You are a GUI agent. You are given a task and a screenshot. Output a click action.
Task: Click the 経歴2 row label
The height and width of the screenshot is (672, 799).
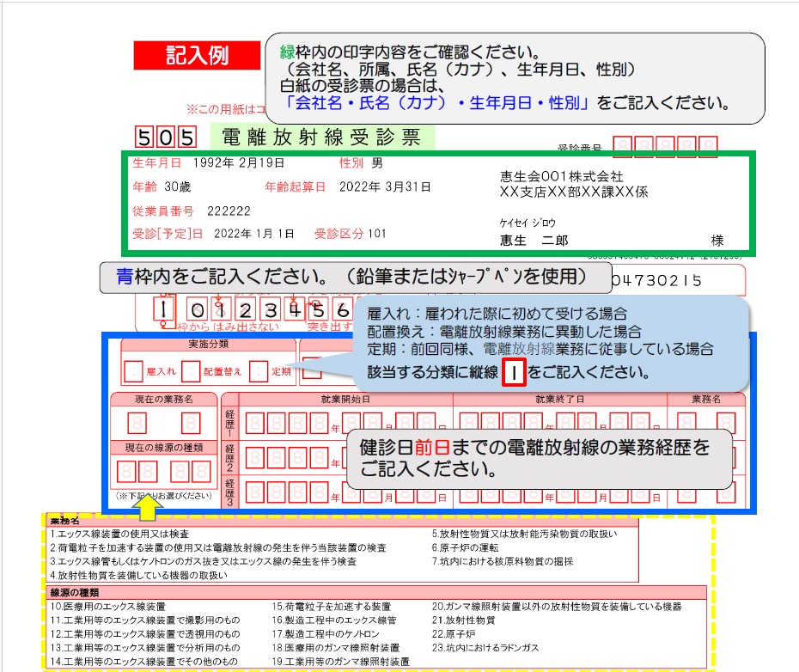[229, 460]
